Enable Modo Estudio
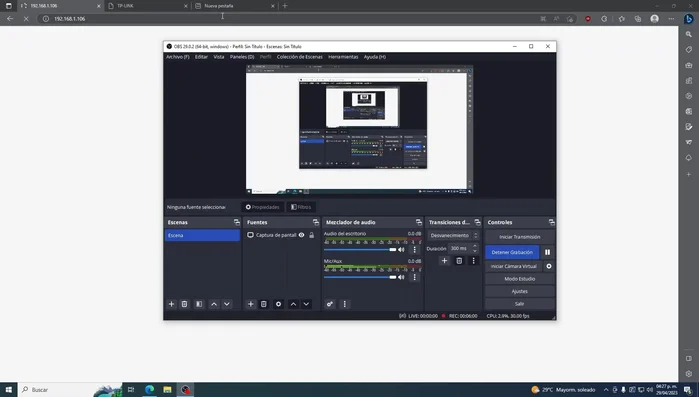Screen dimensions: 699x397 click(x=519, y=279)
